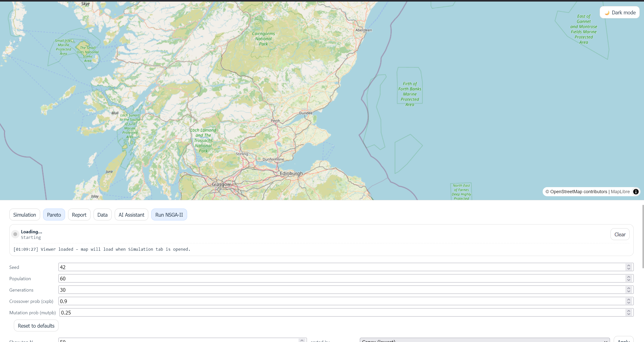The width and height of the screenshot is (644, 342).
Task: Adjust Generations with stepper arrows
Action: pyautogui.click(x=629, y=290)
